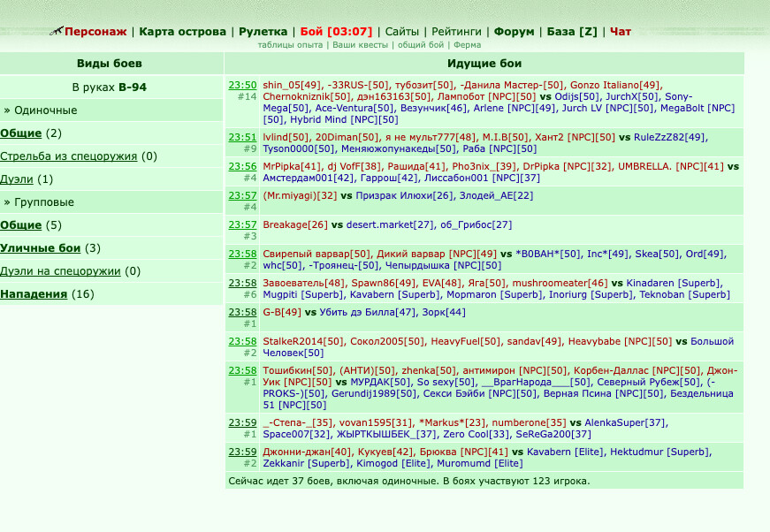The height and width of the screenshot is (532, 770).
Task: Open общий бой sublink
Action: (x=420, y=45)
